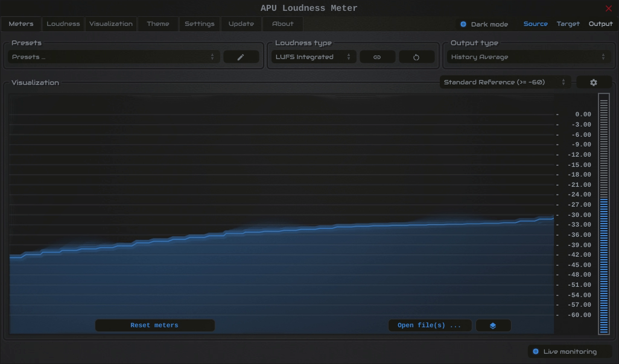Viewport: 619px width, 364px height.
Task: Click the -30.00 scale label
Action: coord(580,215)
